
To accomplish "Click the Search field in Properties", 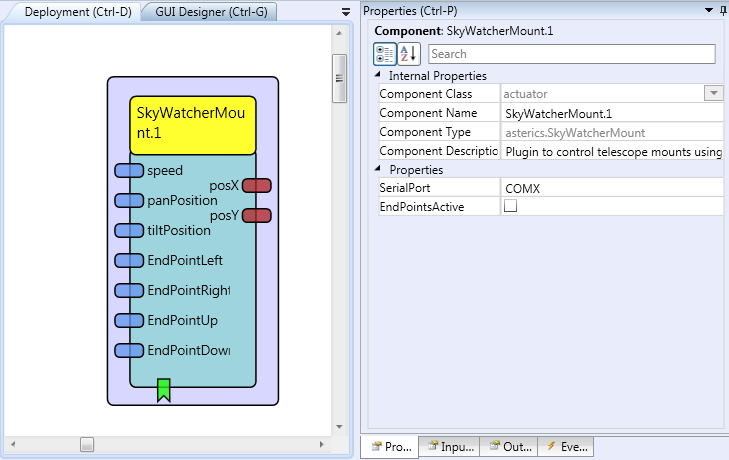I will (572, 54).
